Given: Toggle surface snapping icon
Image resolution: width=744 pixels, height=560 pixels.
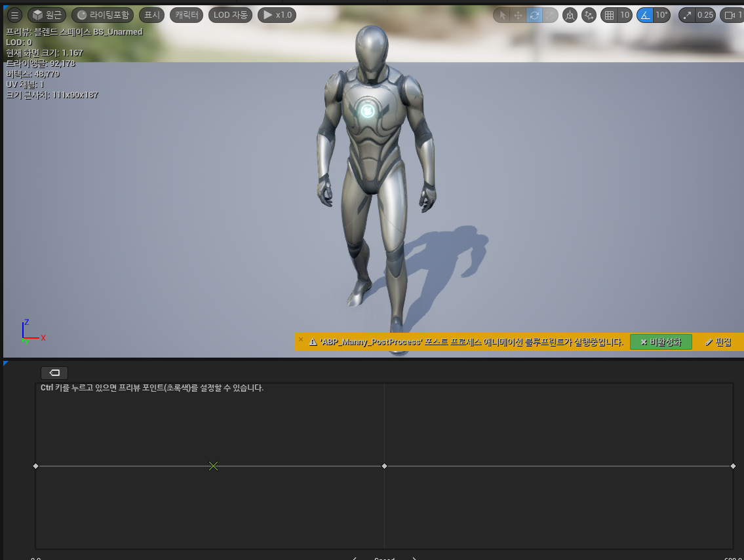Looking at the screenshot, I should click(589, 15).
